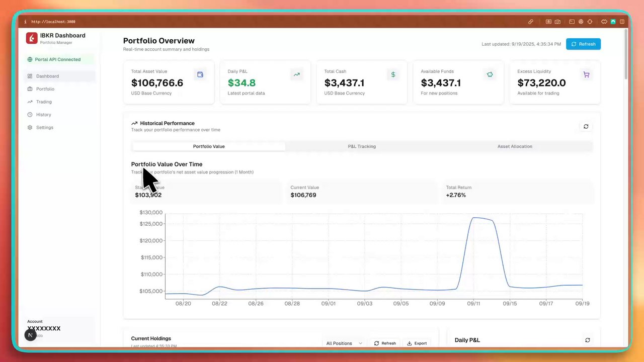The width and height of the screenshot is (644, 362).
Task: Click the browser download tray icon
Action: [549, 22]
